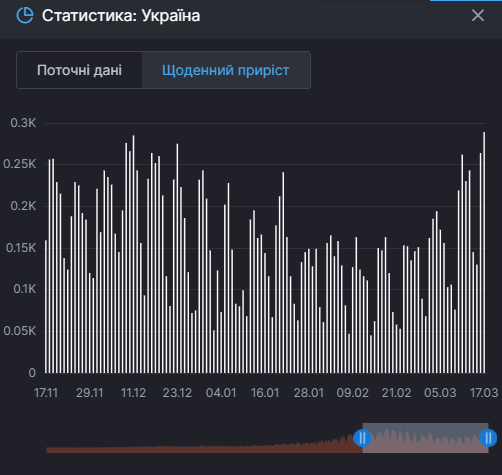Click the 21.02 date axis label
Screen dimensions: 502x475
click(396, 393)
